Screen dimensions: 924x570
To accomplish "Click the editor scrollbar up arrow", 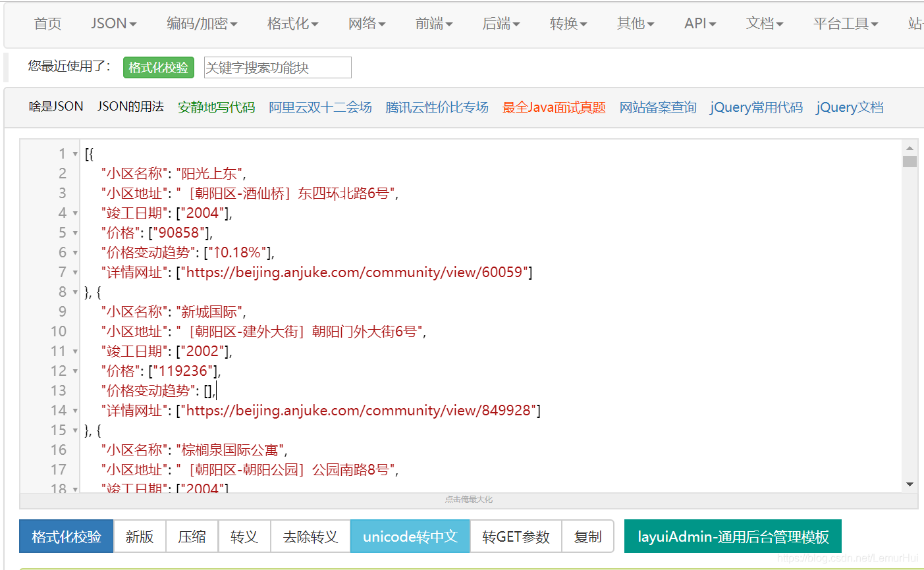I will point(910,148).
